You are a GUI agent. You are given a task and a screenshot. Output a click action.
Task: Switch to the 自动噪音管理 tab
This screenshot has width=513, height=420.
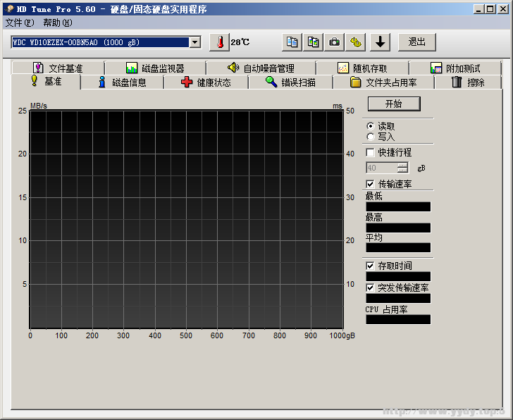coord(261,68)
